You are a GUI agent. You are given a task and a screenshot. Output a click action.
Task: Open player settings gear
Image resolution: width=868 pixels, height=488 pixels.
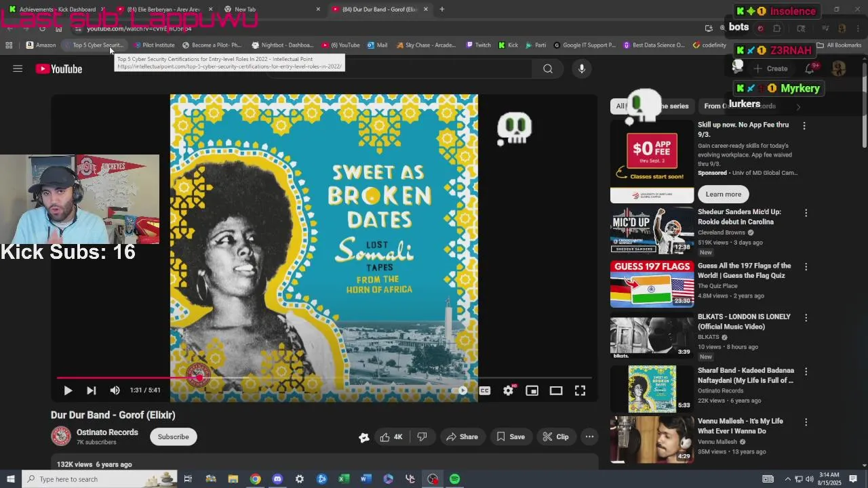(x=509, y=390)
